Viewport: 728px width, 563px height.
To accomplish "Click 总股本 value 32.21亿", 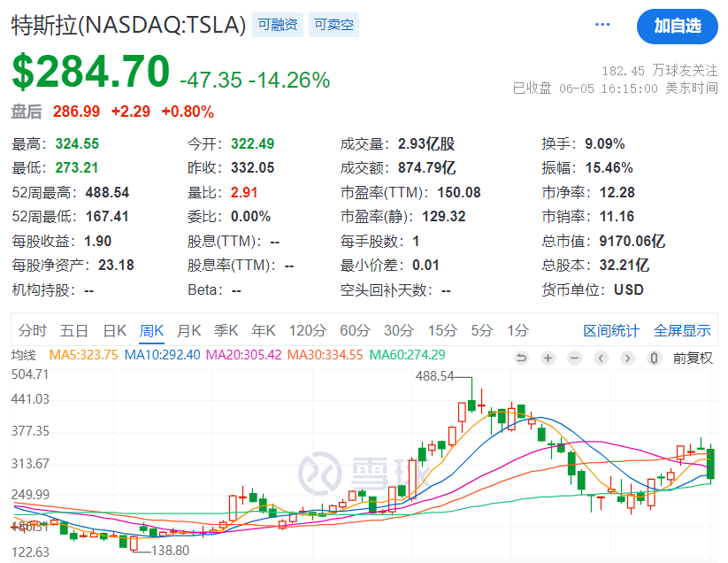I will (624, 266).
